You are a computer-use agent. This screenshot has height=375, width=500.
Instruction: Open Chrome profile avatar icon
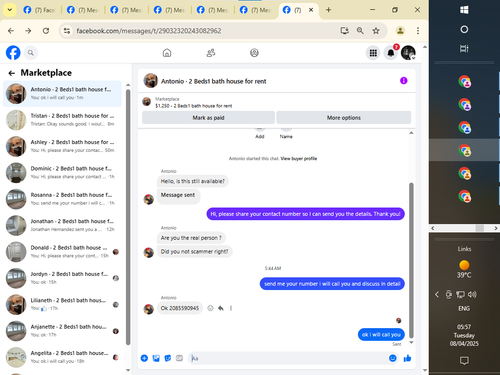[400, 31]
